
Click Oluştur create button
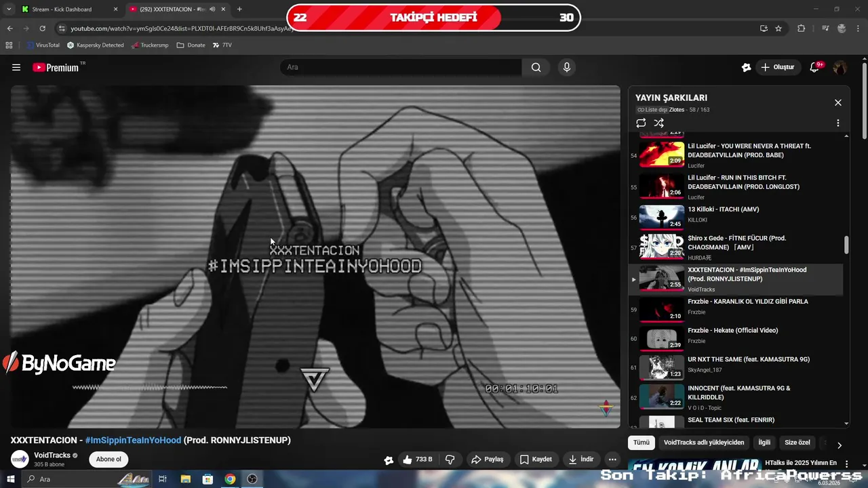777,67
